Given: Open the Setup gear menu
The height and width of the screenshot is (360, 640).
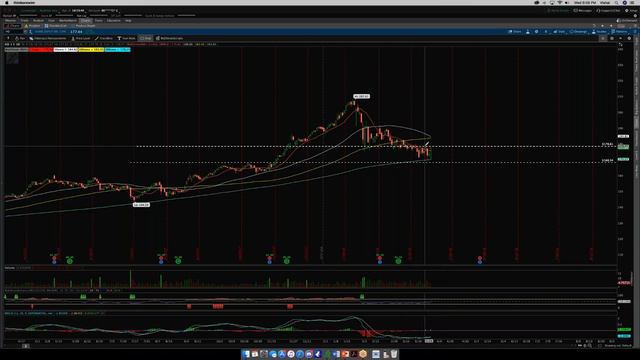Looking at the screenshot, I should point(631,11).
